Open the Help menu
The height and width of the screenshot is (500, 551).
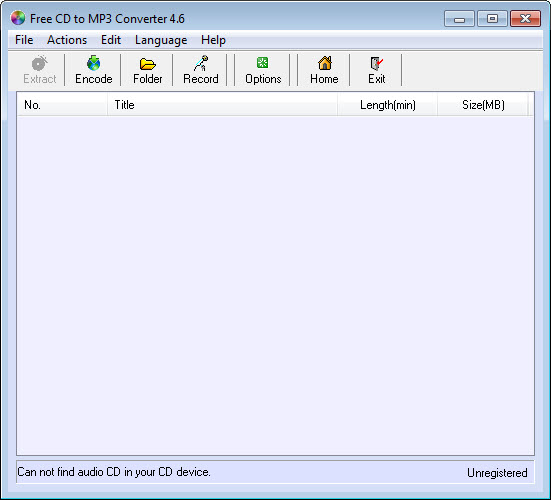[x=213, y=40]
